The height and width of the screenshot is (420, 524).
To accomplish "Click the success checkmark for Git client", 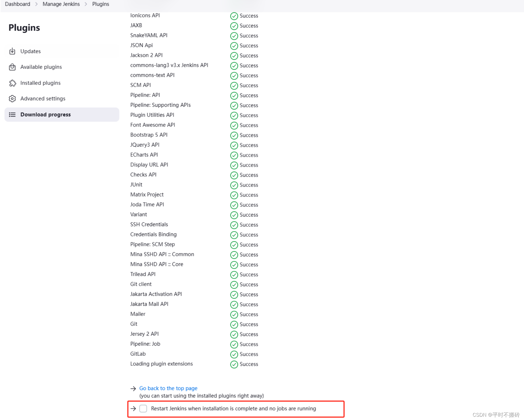I will (234, 285).
